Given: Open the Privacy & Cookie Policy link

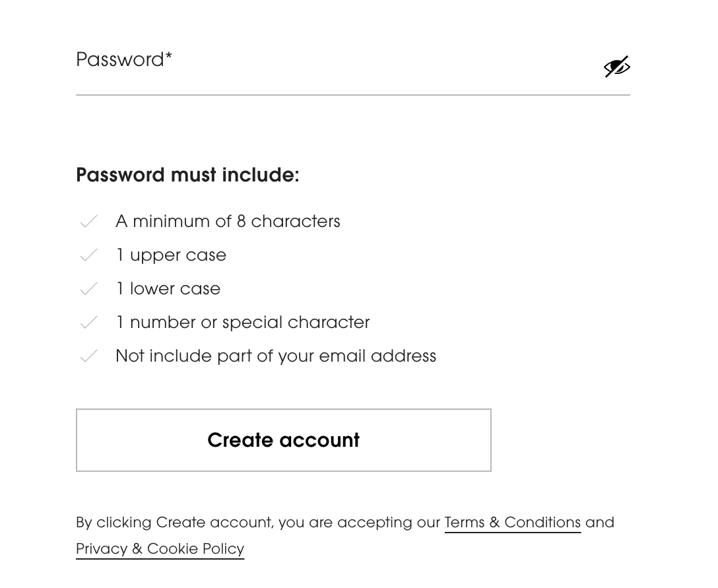Looking at the screenshot, I should pyautogui.click(x=160, y=549).
